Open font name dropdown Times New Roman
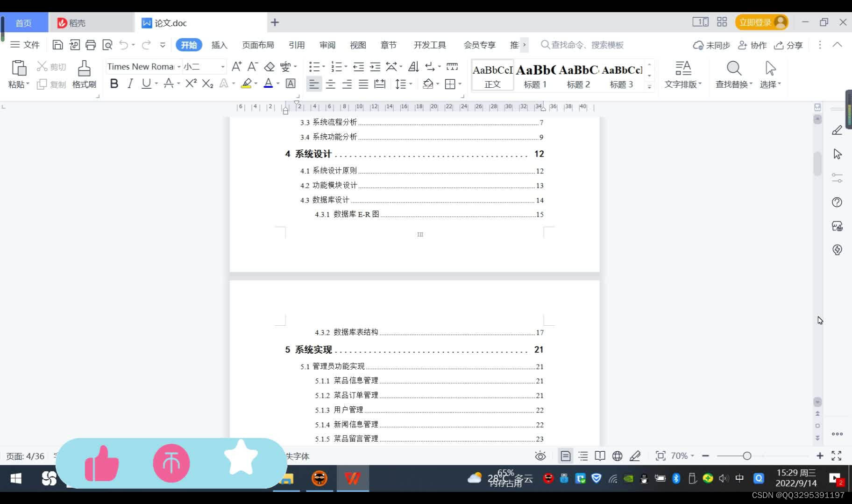The height and width of the screenshot is (504, 852). pos(178,67)
